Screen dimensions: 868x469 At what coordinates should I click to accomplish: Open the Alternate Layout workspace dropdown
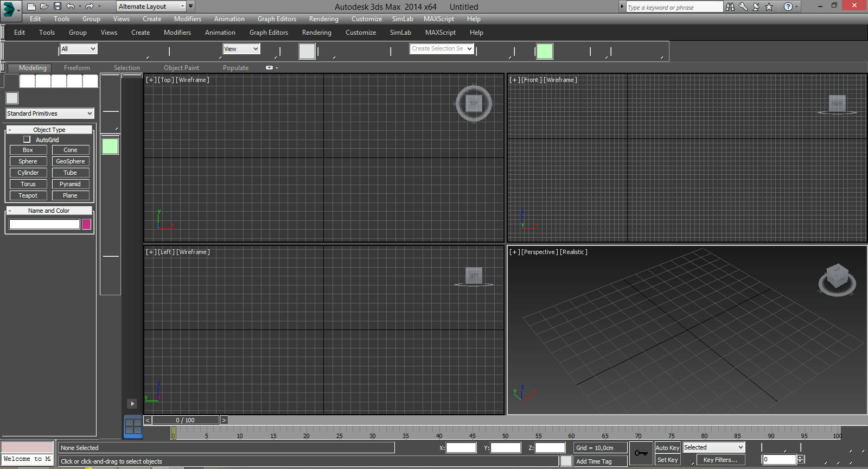tap(151, 7)
